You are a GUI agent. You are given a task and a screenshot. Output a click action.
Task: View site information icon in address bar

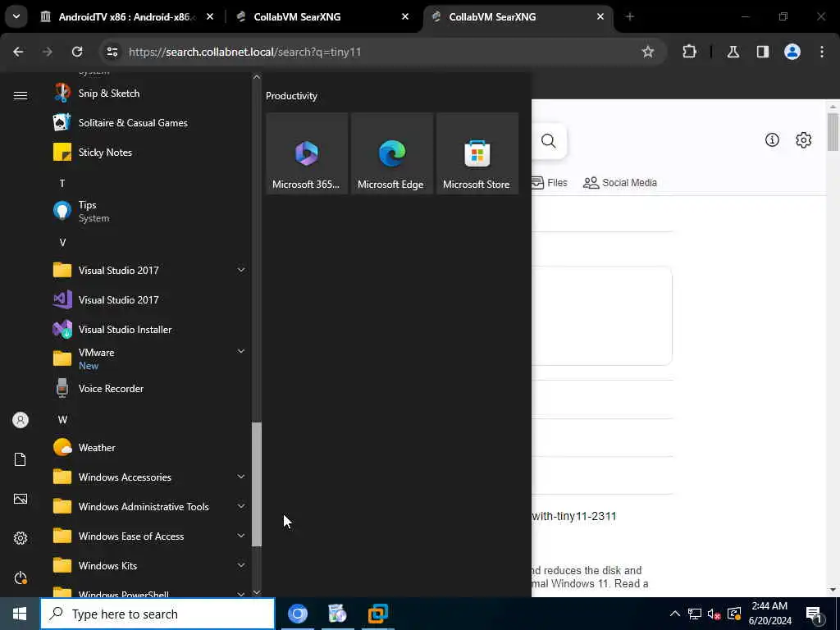[x=112, y=52]
